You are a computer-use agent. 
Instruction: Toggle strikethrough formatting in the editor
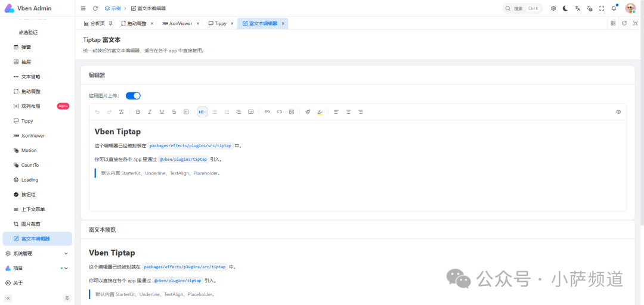click(x=174, y=111)
